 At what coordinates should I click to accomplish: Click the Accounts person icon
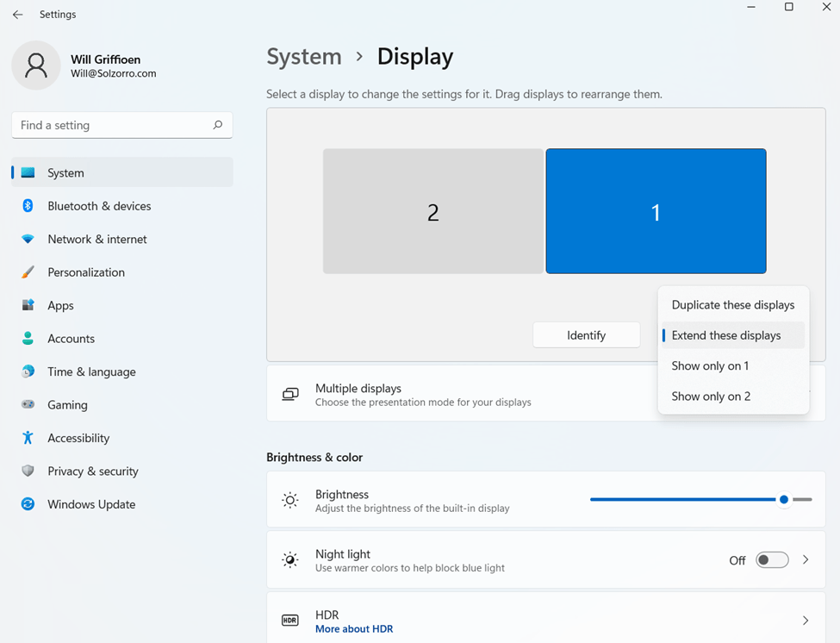point(28,338)
